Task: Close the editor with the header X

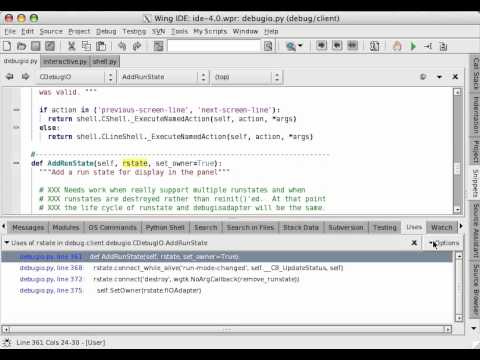Action: click(455, 77)
